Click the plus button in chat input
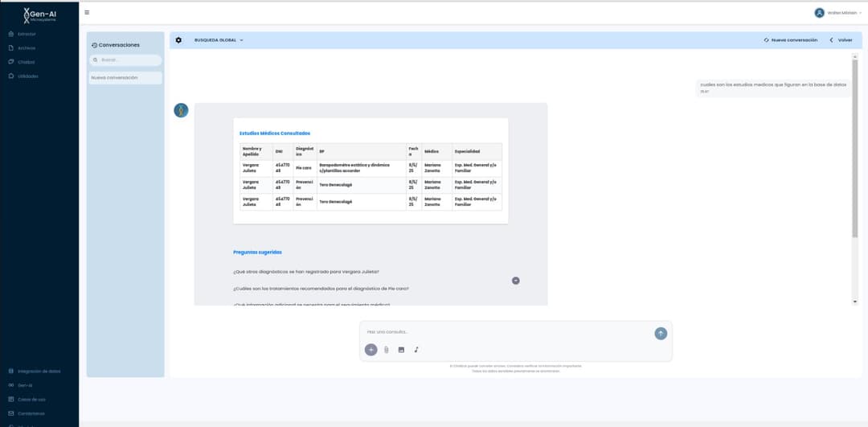 pos(371,350)
